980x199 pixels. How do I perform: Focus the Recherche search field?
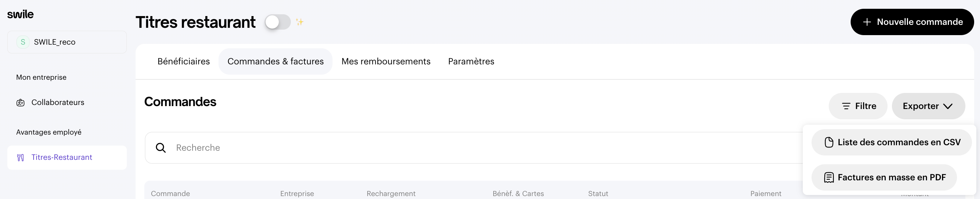coord(456,148)
